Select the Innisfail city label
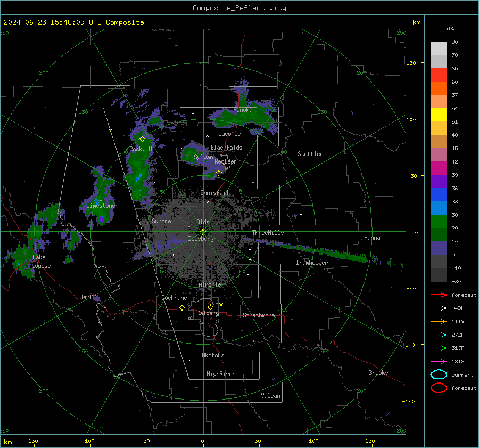479x448 pixels. [214, 193]
